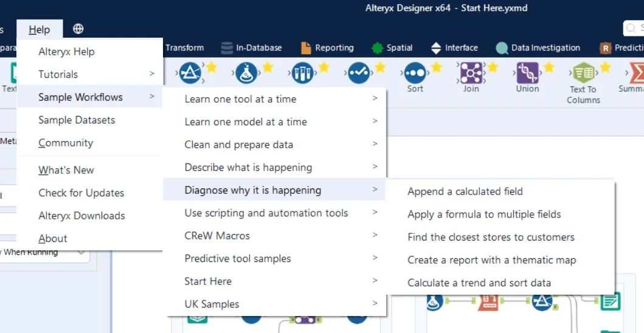
Task: Click the In-Database category cylinder icon
Action: [x=227, y=48]
